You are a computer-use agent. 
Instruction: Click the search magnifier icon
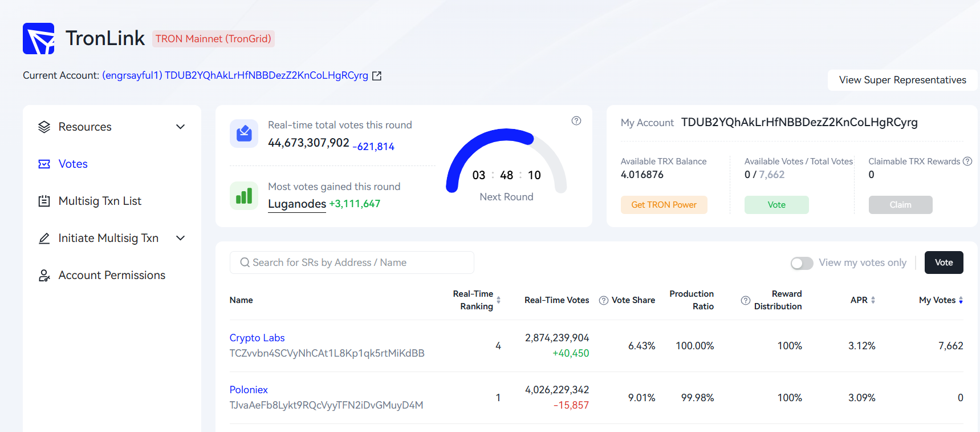[x=245, y=263]
